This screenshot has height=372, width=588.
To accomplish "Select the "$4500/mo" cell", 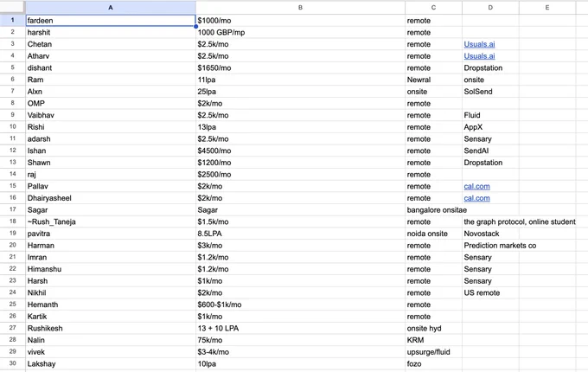I will (x=300, y=151).
